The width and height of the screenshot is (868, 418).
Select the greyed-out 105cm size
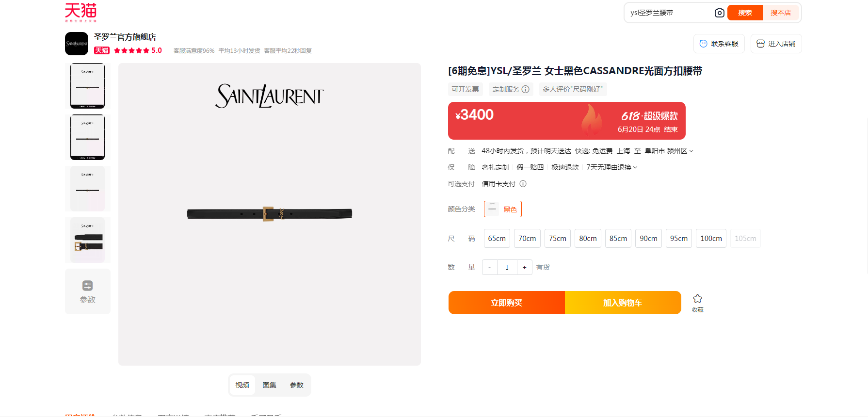[x=745, y=239]
